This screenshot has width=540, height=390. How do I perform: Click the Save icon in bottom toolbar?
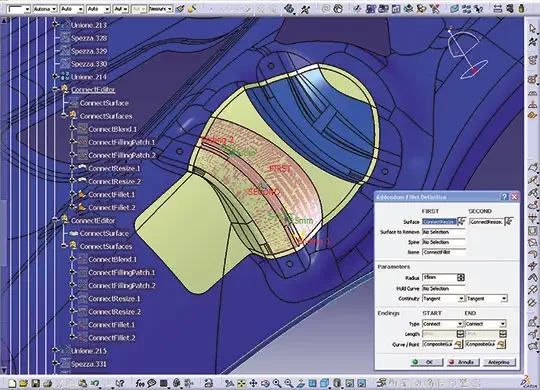point(35,383)
